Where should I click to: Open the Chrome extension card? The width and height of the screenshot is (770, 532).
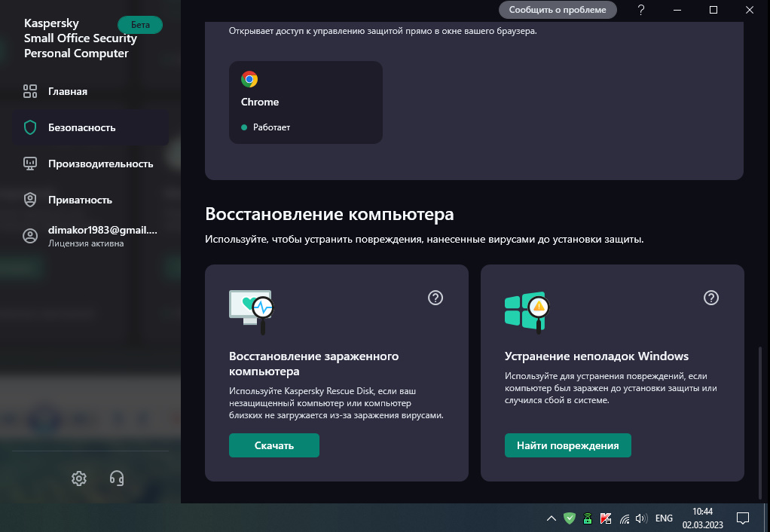(x=305, y=102)
